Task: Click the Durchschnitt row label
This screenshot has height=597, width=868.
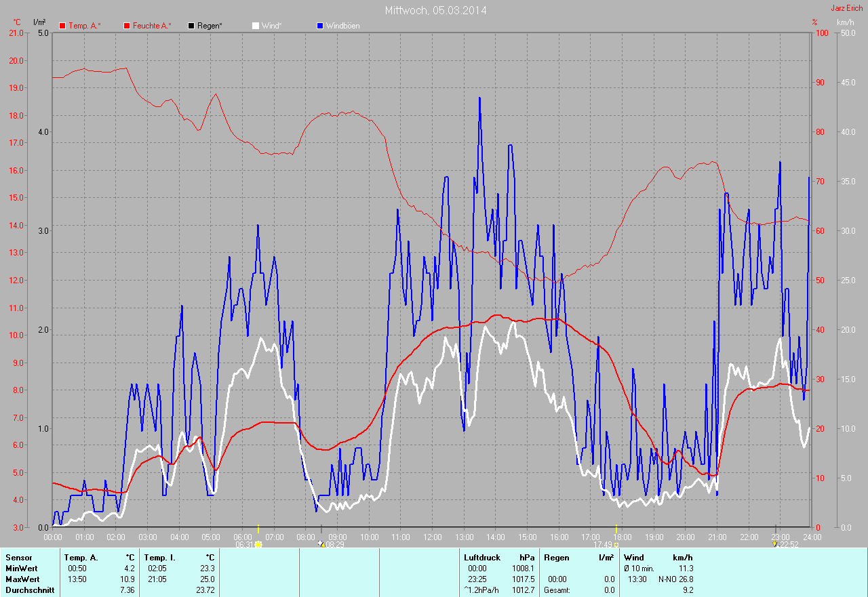Action: click(25, 590)
